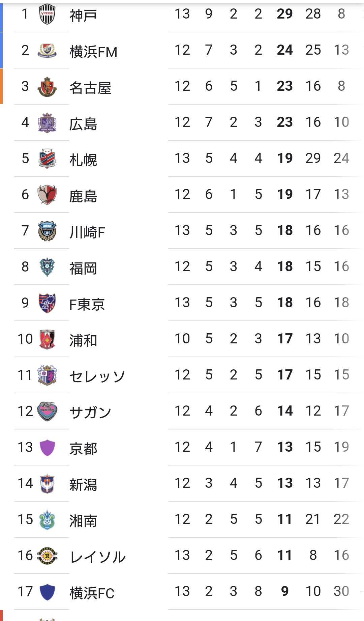Click the Consadole Sapporo club crest
The height and width of the screenshot is (621, 364).
(x=47, y=159)
